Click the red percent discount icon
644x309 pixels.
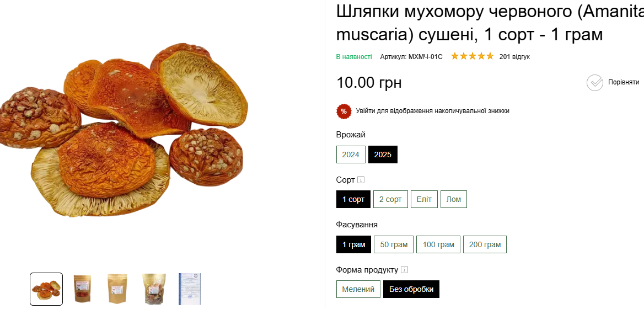(344, 111)
